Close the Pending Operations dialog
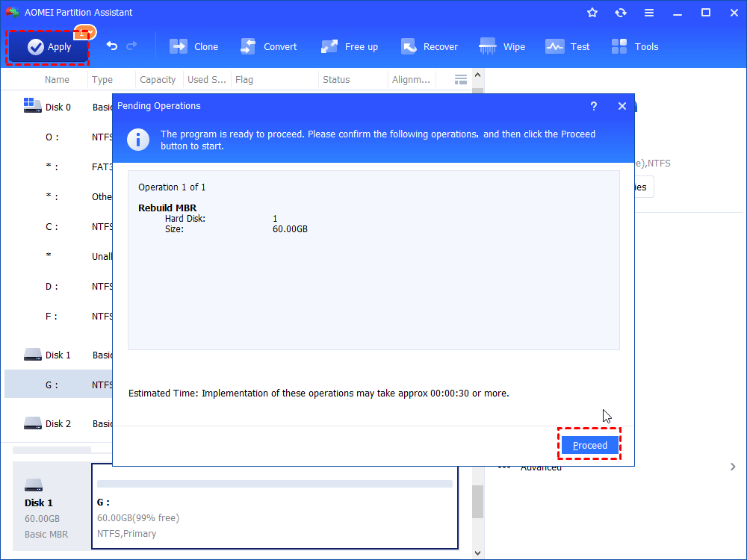 tap(622, 106)
